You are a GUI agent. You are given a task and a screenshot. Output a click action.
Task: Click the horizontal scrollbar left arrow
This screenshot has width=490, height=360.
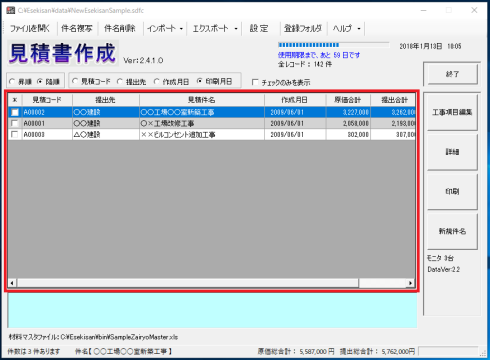(x=12, y=283)
